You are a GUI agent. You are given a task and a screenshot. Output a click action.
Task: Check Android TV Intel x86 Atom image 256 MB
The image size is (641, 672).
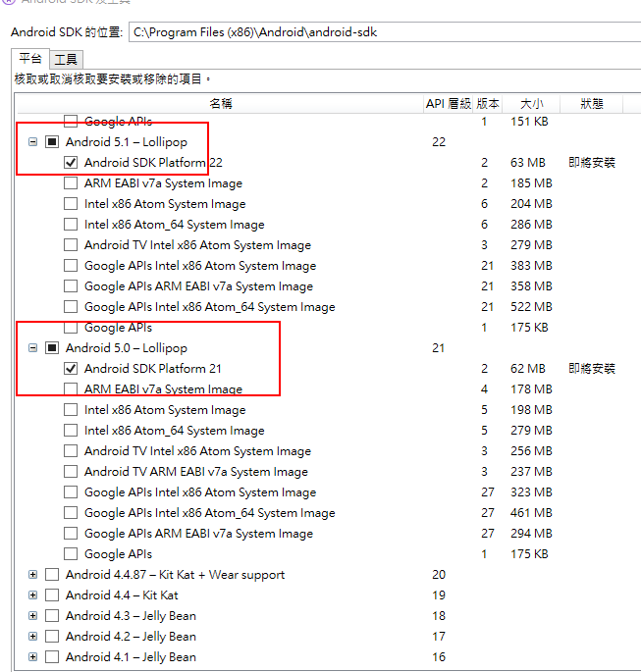[71, 451]
